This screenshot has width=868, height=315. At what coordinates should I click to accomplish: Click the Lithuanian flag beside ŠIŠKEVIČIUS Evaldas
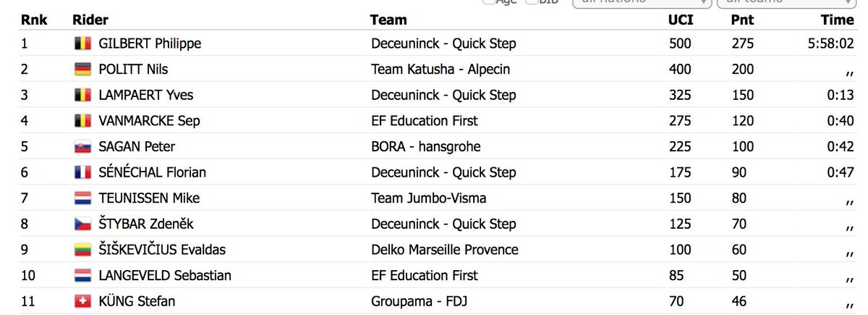click(82, 250)
